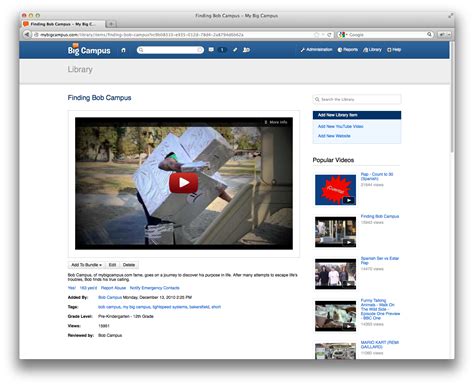474x386 pixels.
Task: Open the messages chat bubble icon
Action: coord(211,50)
